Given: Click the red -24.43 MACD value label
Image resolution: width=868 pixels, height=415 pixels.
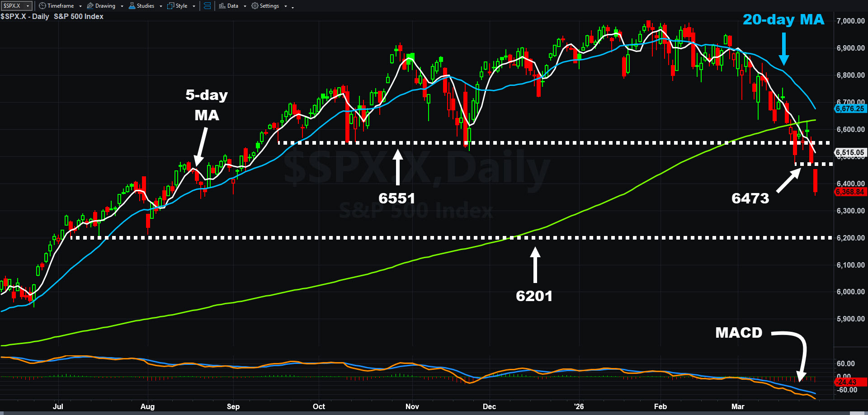Looking at the screenshot, I should click(x=846, y=382).
